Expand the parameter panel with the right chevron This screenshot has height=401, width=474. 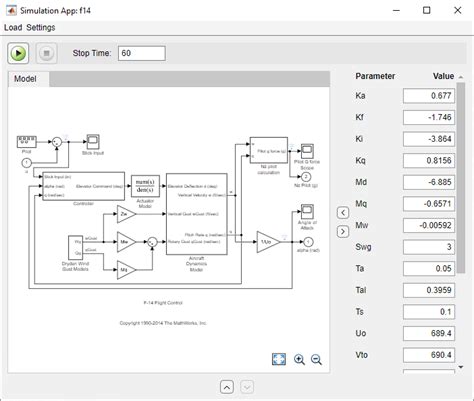coord(343,231)
